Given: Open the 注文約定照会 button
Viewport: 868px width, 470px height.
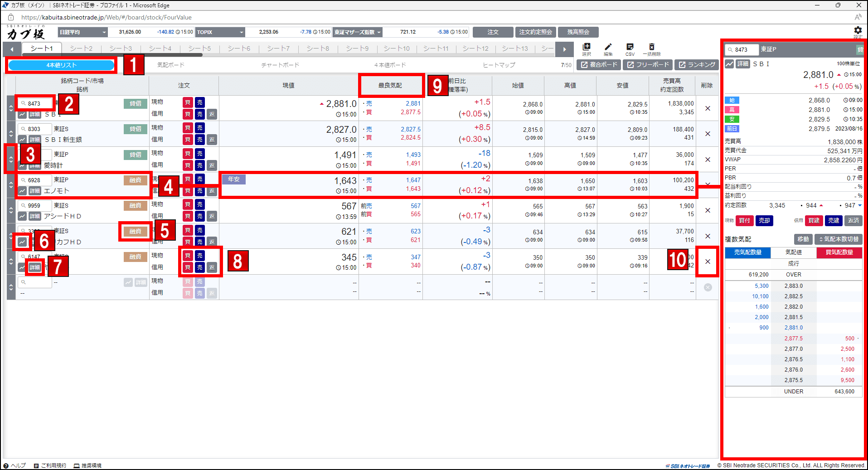Looking at the screenshot, I should pos(536,32).
